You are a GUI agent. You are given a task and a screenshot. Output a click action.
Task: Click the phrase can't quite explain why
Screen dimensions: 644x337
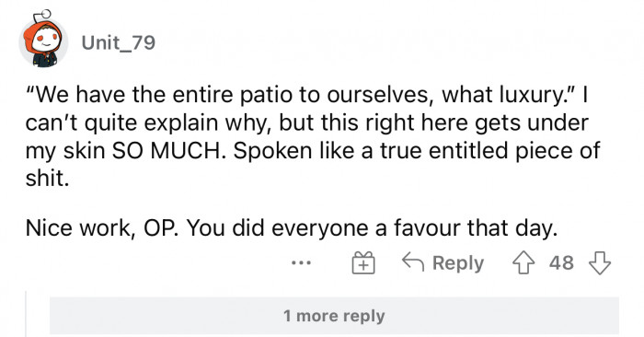point(147,123)
